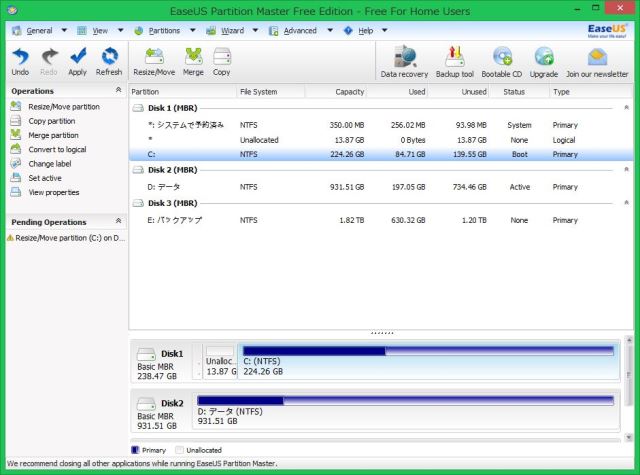Select the Unallocated 13.87 GB row

tap(381, 140)
